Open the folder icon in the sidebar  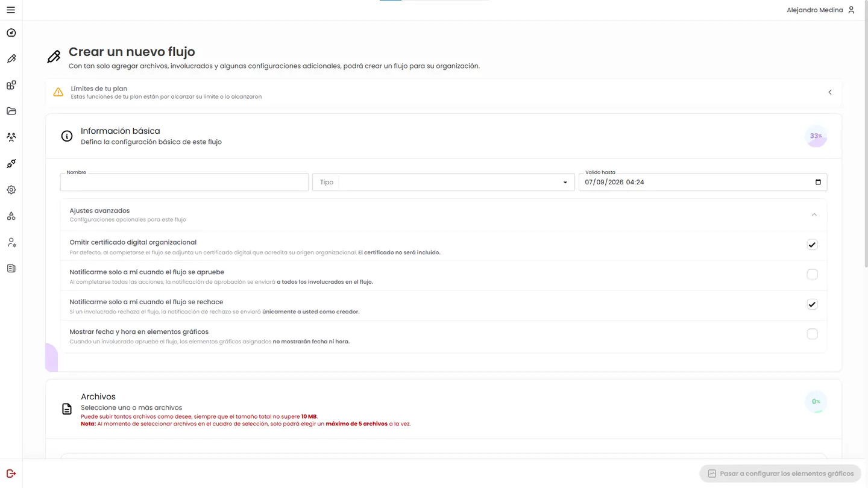(11, 111)
